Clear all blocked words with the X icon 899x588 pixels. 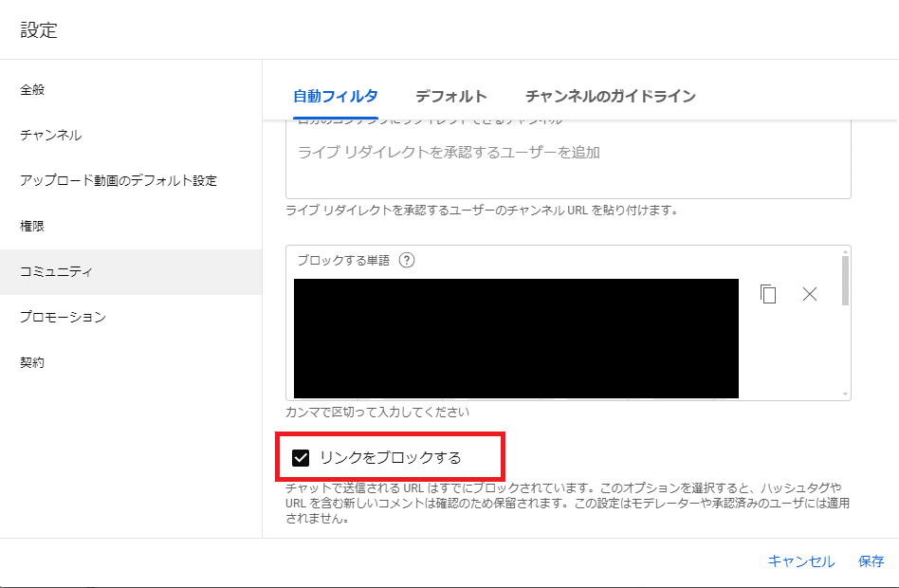[809, 294]
